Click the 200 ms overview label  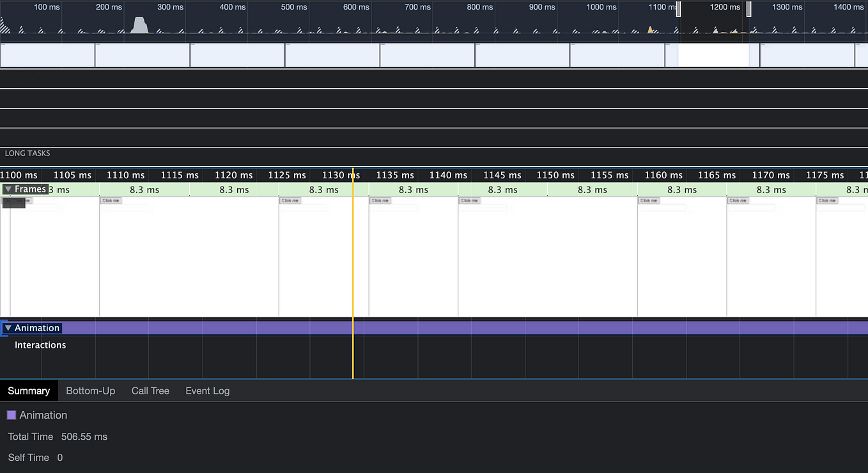click(109, 7)
